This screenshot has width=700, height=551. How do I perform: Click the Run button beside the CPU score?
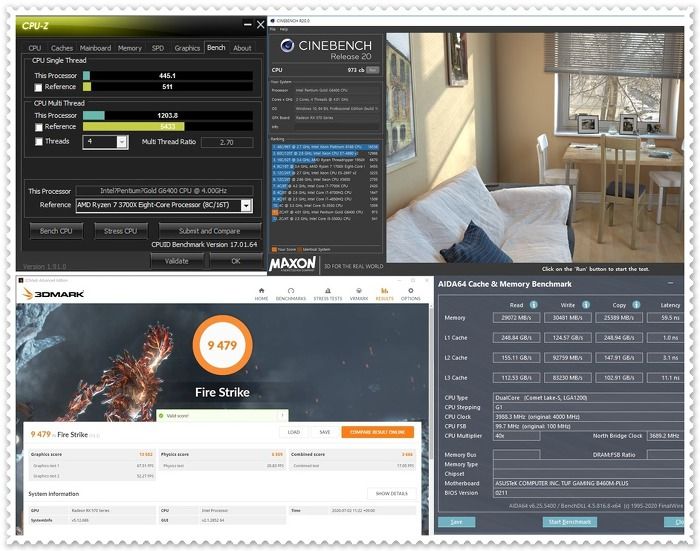372,70
